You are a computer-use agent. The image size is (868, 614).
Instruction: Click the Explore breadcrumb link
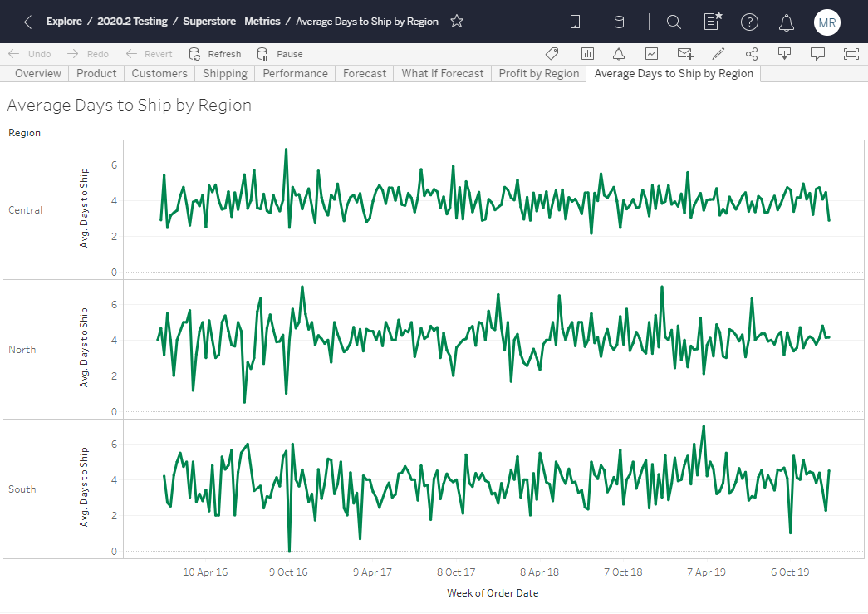click(x=64, y=22)
